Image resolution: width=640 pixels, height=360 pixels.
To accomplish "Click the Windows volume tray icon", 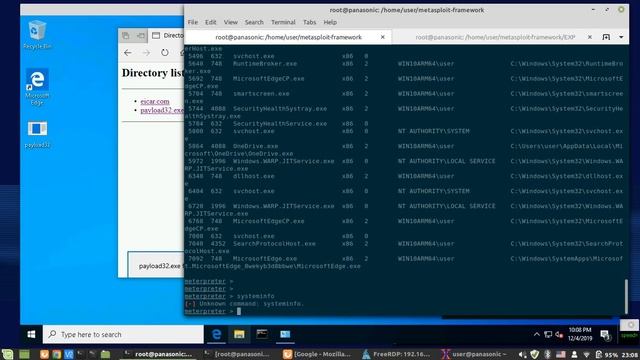I will pos(559,335).
